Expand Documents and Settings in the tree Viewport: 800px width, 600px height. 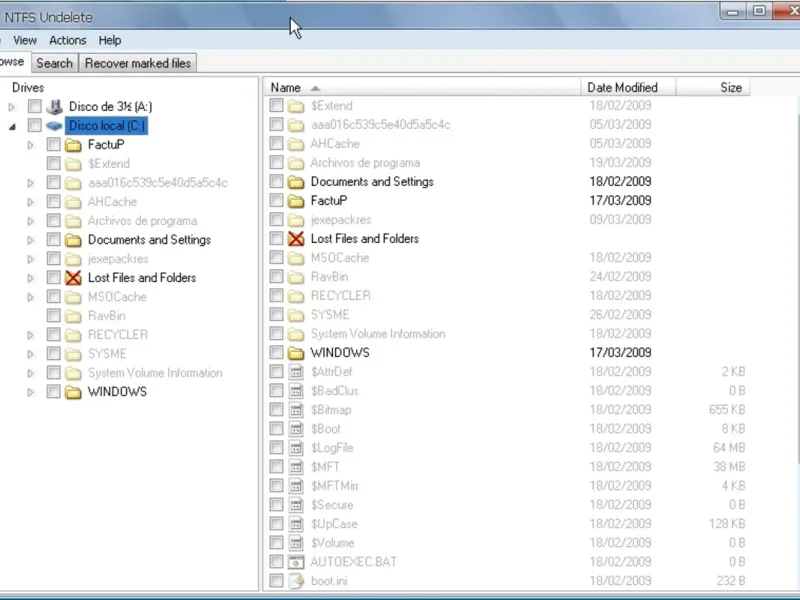[31, 240]
